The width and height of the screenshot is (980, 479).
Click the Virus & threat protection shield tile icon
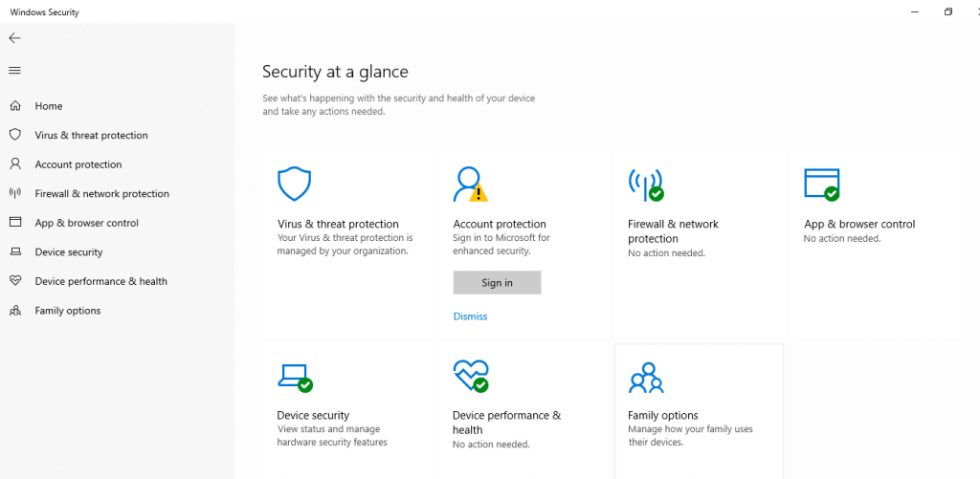tap(294, 184)
